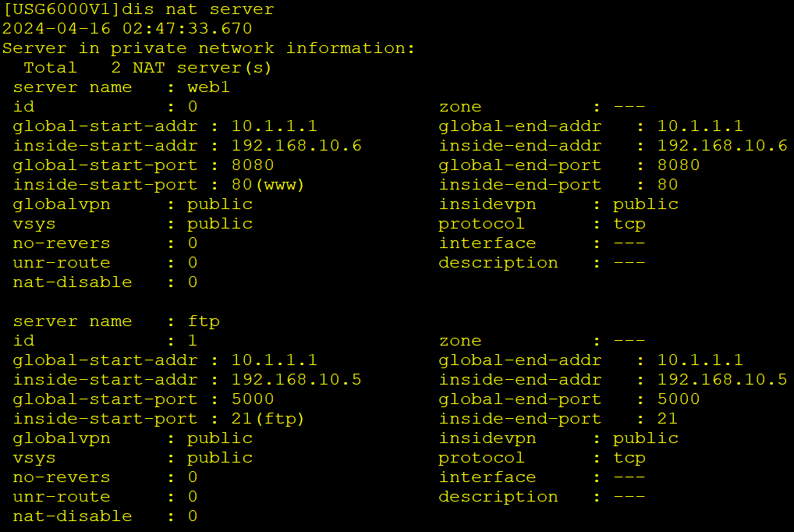Click the ftp server's id value 1
Image resolution: width=794 pixels, height=532 pixels.
(x=192, y=341)
